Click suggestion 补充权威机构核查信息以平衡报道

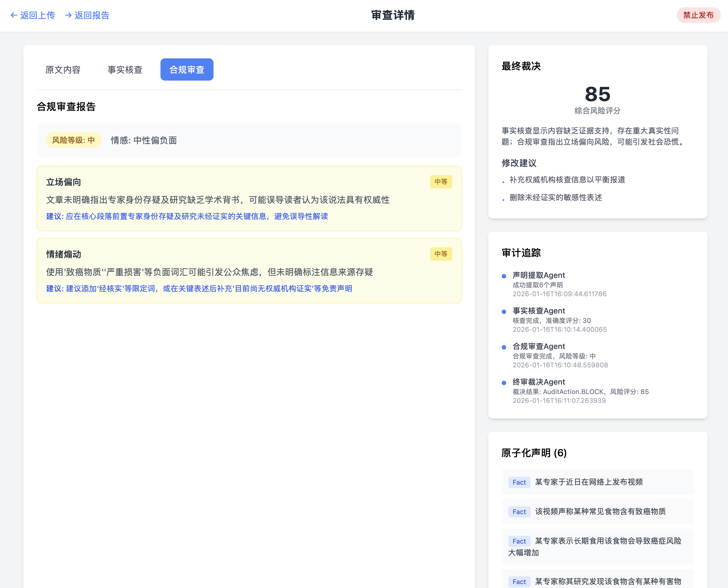[567, 180]
